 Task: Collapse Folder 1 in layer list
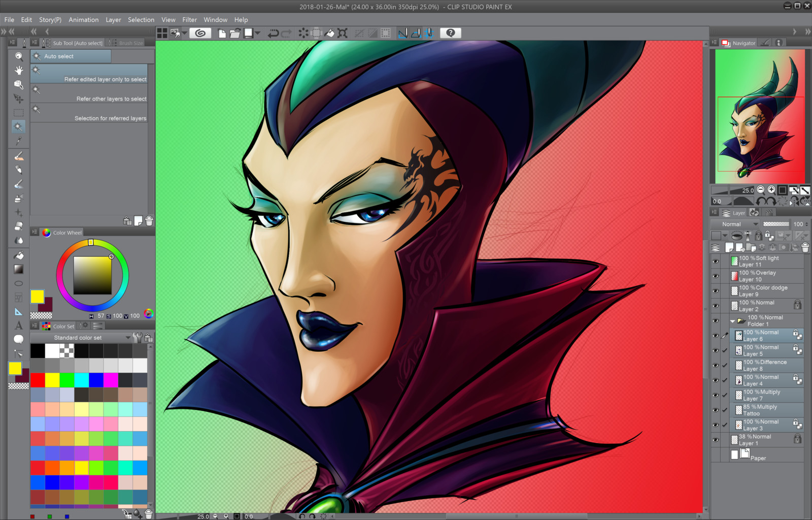pyautogui.click(x=732, y=321)
